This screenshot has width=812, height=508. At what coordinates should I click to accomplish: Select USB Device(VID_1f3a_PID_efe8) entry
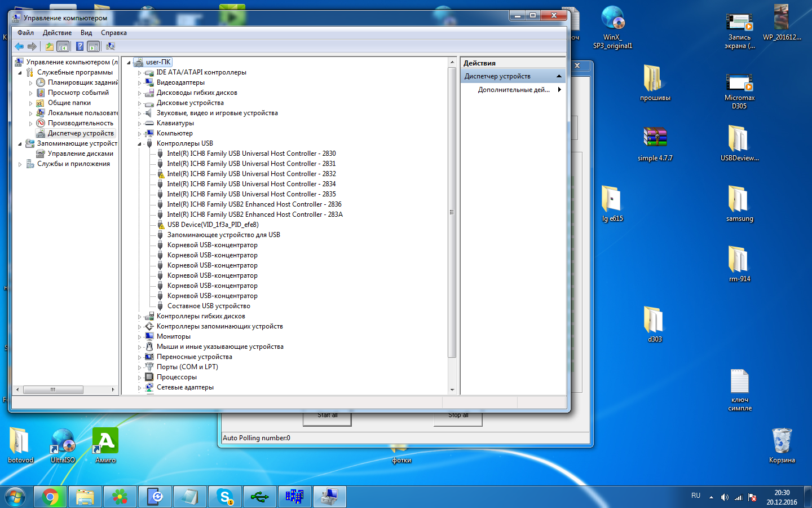click(213, 225)
